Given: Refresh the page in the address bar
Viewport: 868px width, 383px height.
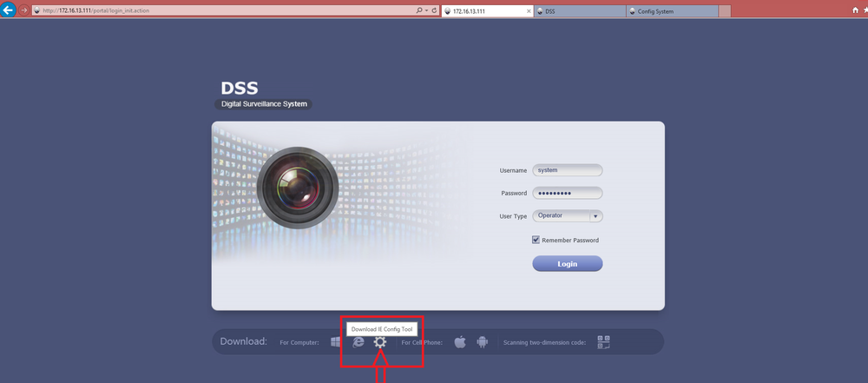Looking at the screenshot, I should coord(435,10).
